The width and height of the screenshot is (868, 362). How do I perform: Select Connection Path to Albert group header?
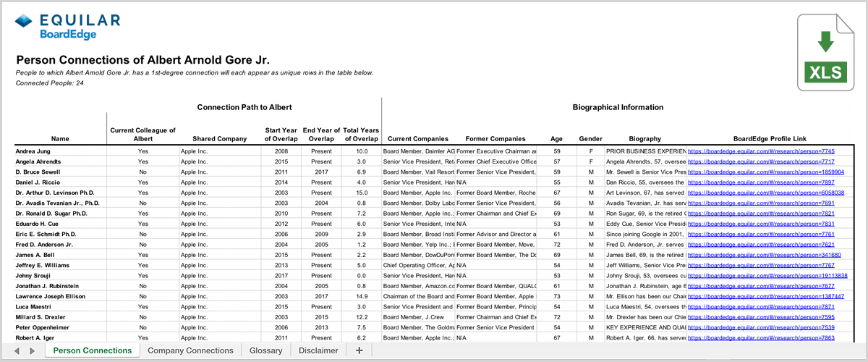point(244,107)
